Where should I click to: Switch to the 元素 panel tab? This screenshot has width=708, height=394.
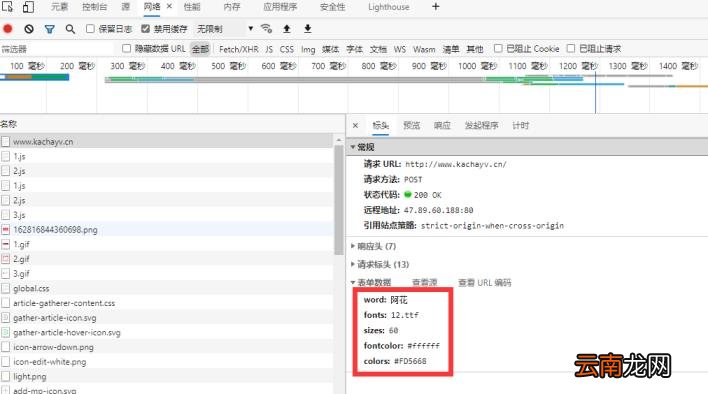pyautogui.click(x=59, y=7)
